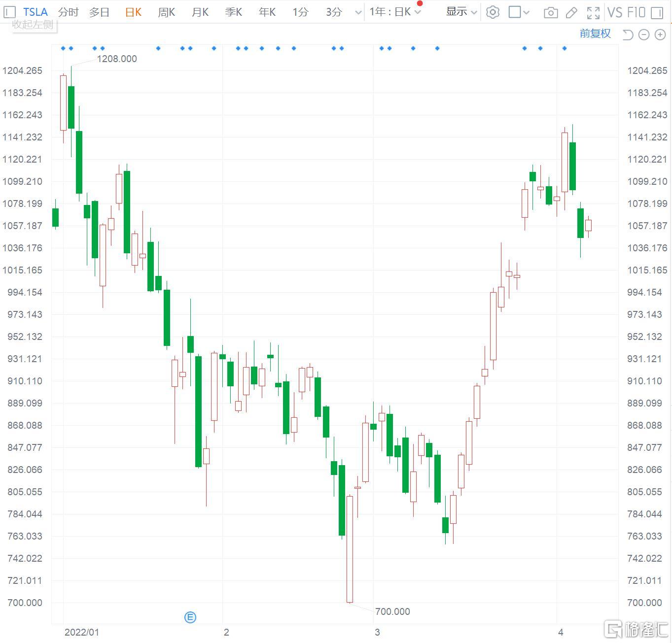Open the 1年:日K range dropdown
Screen dimensions: 672x643
click(395, 12)
